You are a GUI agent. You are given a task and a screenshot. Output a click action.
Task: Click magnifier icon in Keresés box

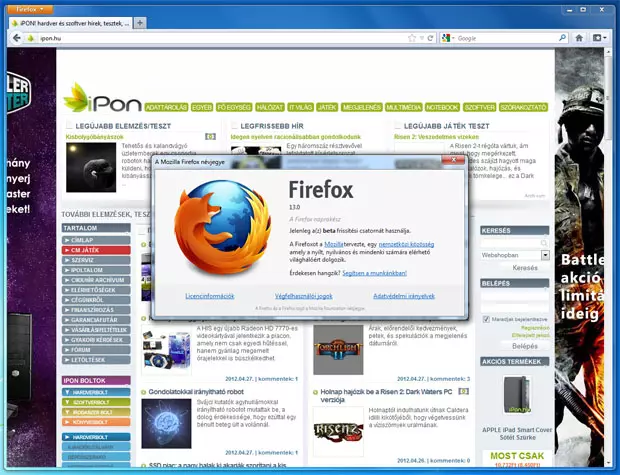pos(544,243)
